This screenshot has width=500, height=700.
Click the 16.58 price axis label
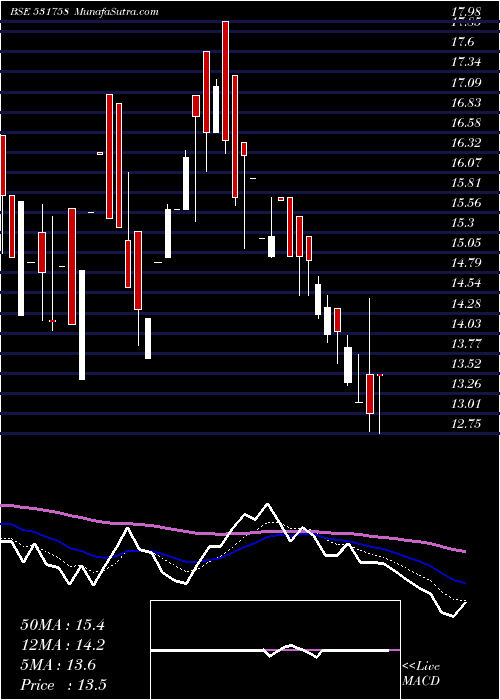[467, 123]
